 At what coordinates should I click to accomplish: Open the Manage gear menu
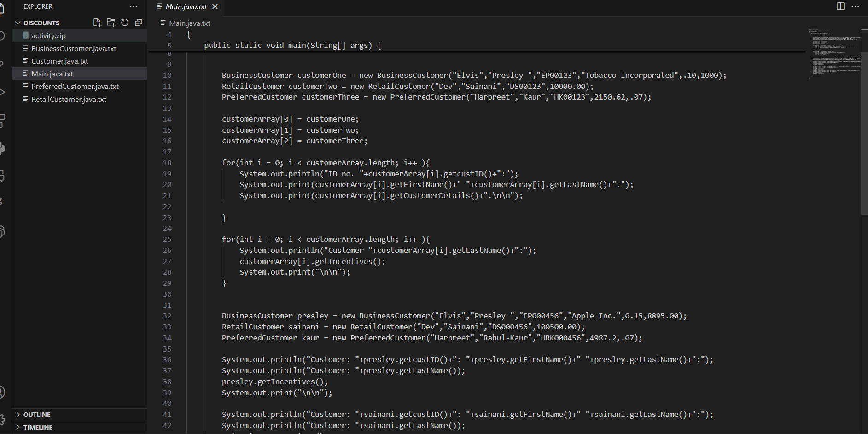(x=2, y=420)
